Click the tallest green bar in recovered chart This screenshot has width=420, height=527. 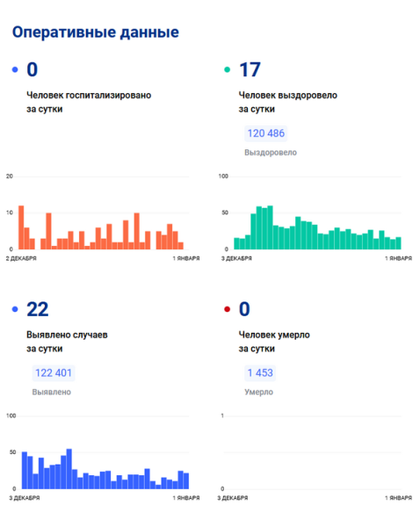click(x=270, y=227)
